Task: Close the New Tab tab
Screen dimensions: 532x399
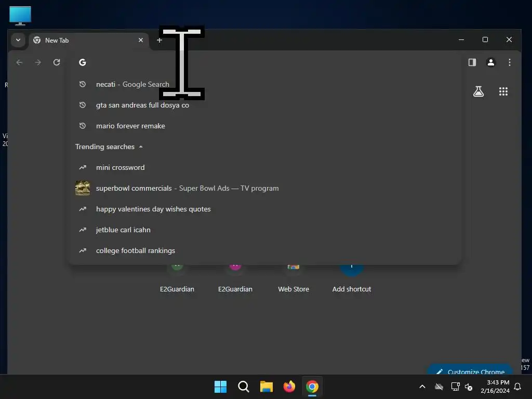Action: pos(141,40)
